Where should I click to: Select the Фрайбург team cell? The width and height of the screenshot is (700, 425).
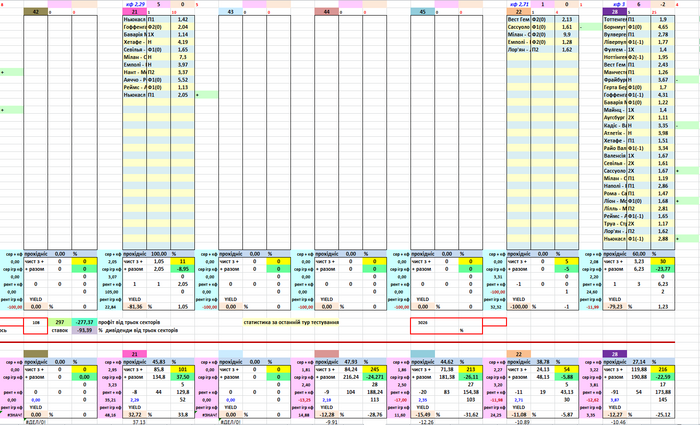(x=615, y=79)
